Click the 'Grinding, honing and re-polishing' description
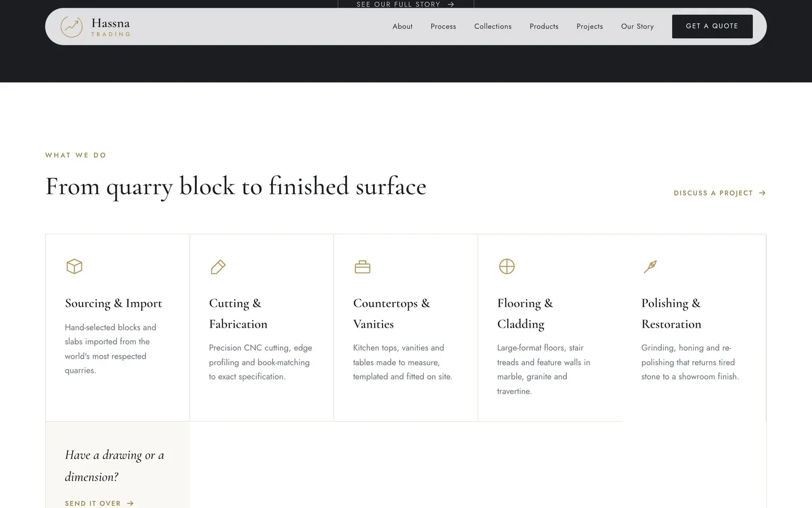The width and height of the screenshot is (812, 508). (690, 362)
